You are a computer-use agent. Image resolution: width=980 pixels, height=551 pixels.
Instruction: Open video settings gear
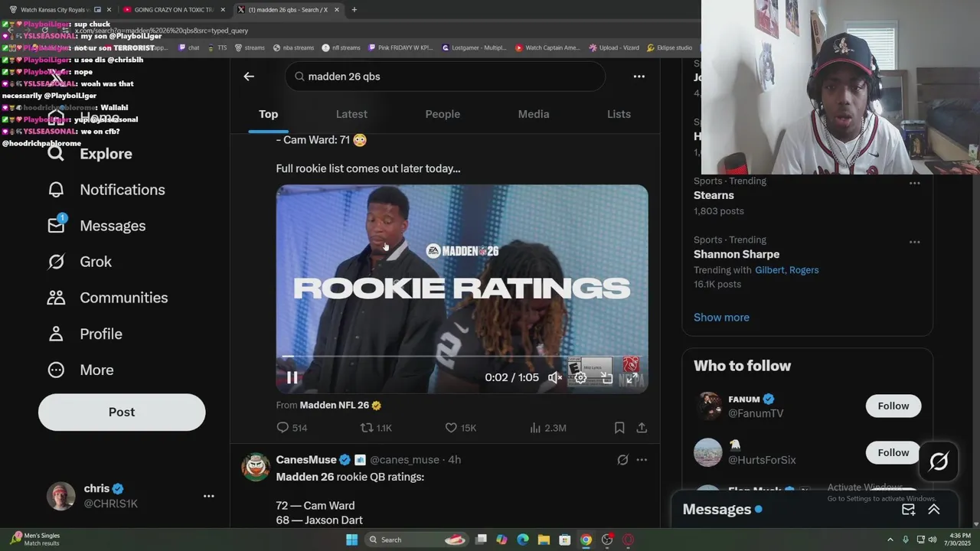[580, 377]
